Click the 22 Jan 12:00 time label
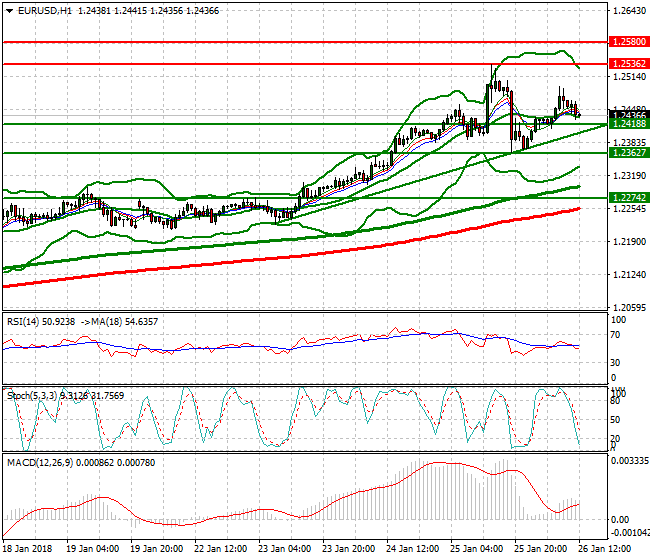 221,549
